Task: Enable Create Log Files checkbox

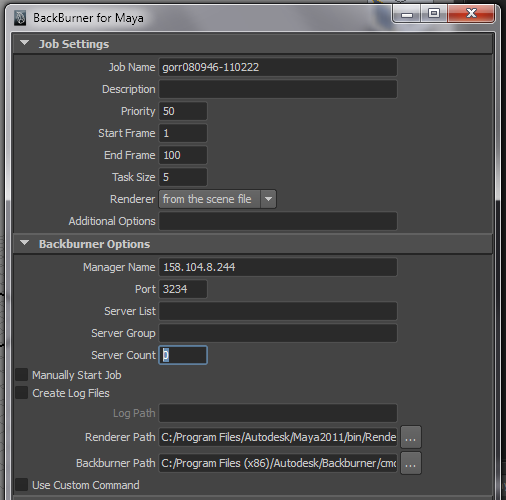Action: point(22,393)
